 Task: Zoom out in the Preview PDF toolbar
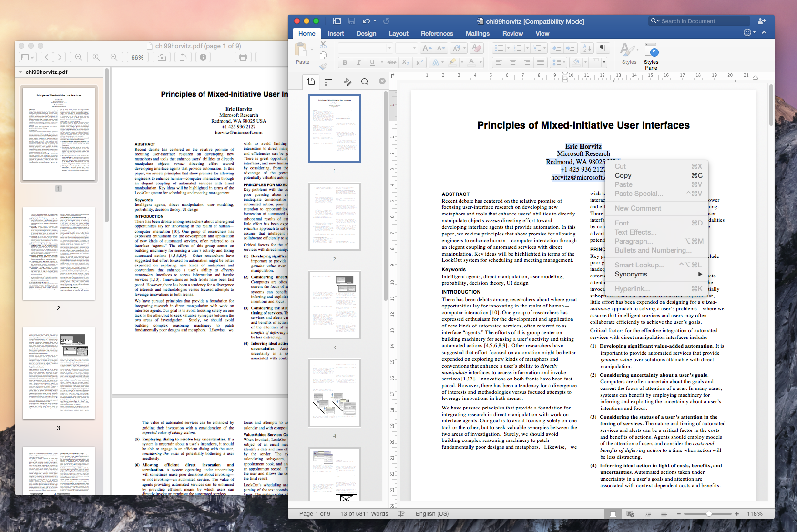[79, 57]
